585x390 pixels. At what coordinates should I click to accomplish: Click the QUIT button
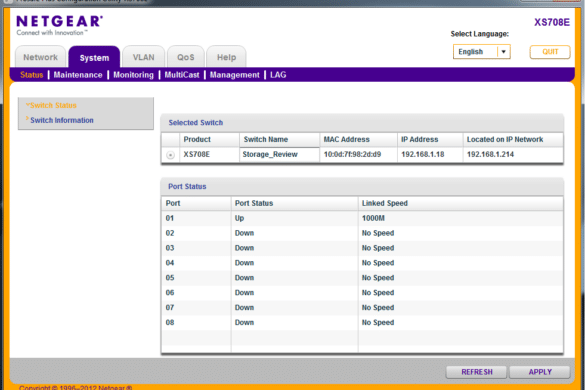(550, 52)
